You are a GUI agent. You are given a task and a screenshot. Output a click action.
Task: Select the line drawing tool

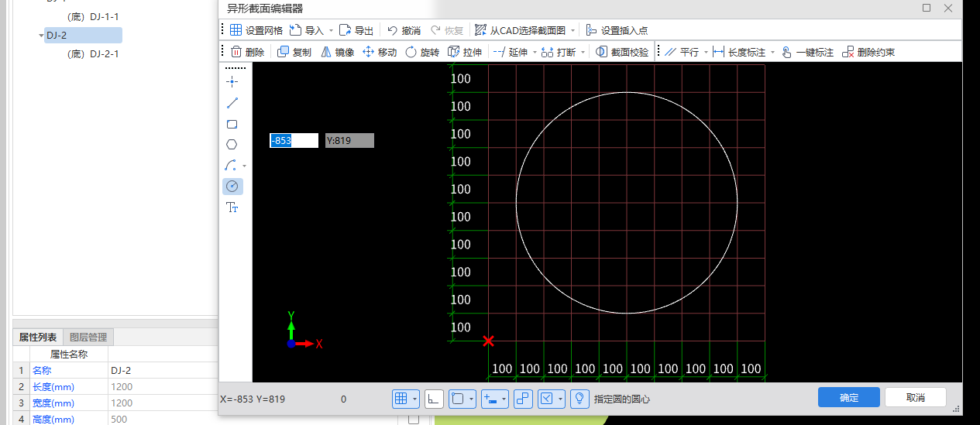(232, 103)
